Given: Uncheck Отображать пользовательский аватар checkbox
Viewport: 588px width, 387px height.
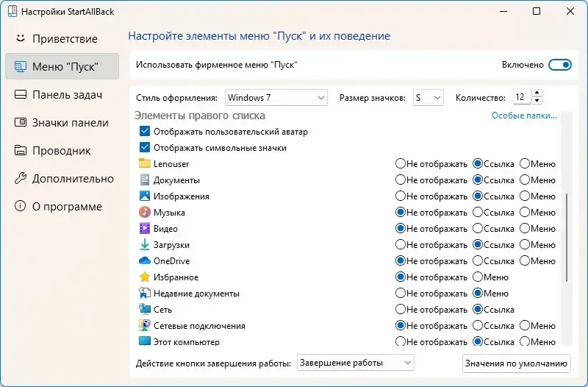Looking at the screenshot, I should 144,132.
